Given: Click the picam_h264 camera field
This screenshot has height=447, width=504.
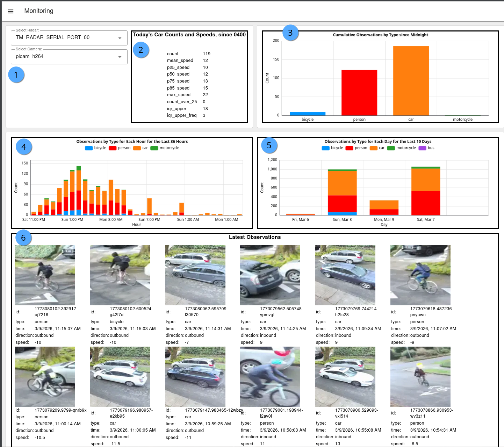Looking at the screenshot, I should click(69, 56).
